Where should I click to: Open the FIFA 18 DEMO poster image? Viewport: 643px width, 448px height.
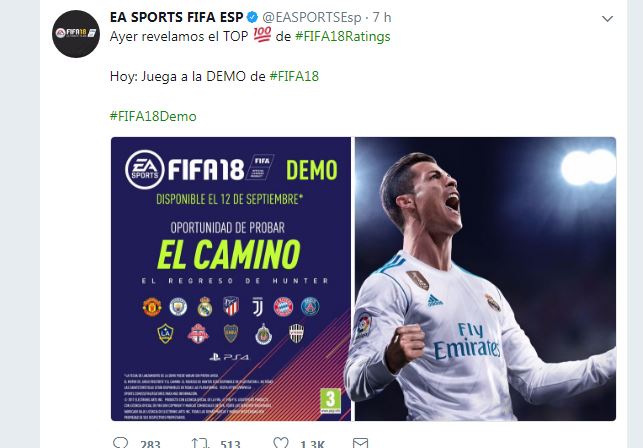(231, 279)
